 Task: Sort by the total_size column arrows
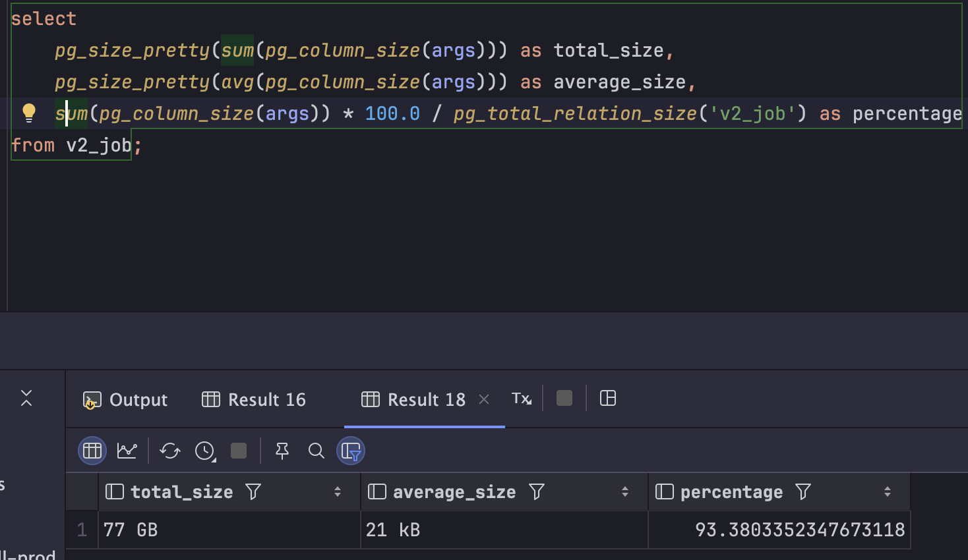(x=338, y=491)
